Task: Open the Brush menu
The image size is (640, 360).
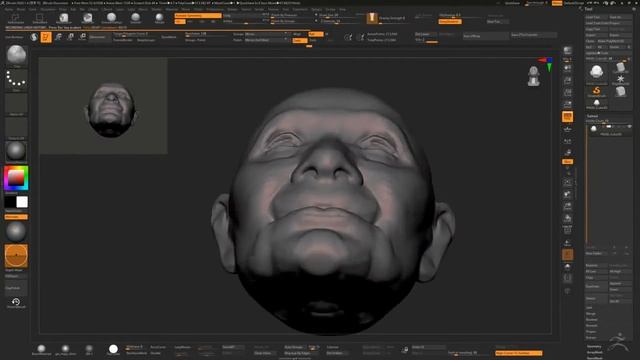Action: pyautogui.click(x=21, y=9)
